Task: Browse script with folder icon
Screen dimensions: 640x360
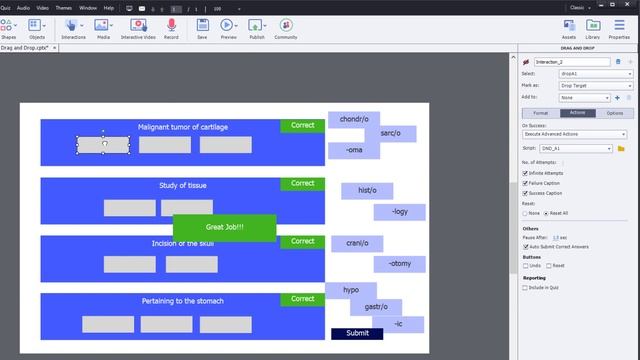Action: (621, 149)
